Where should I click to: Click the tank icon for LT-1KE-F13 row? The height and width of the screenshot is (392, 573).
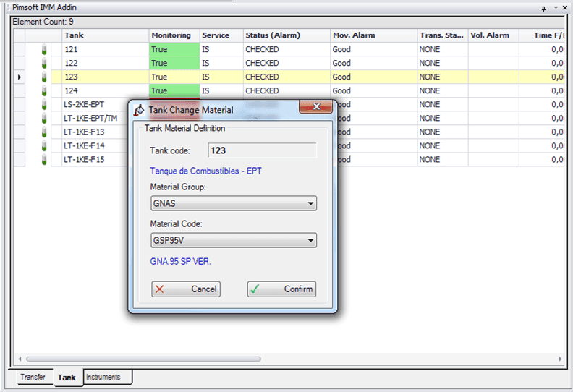(44, 132)
